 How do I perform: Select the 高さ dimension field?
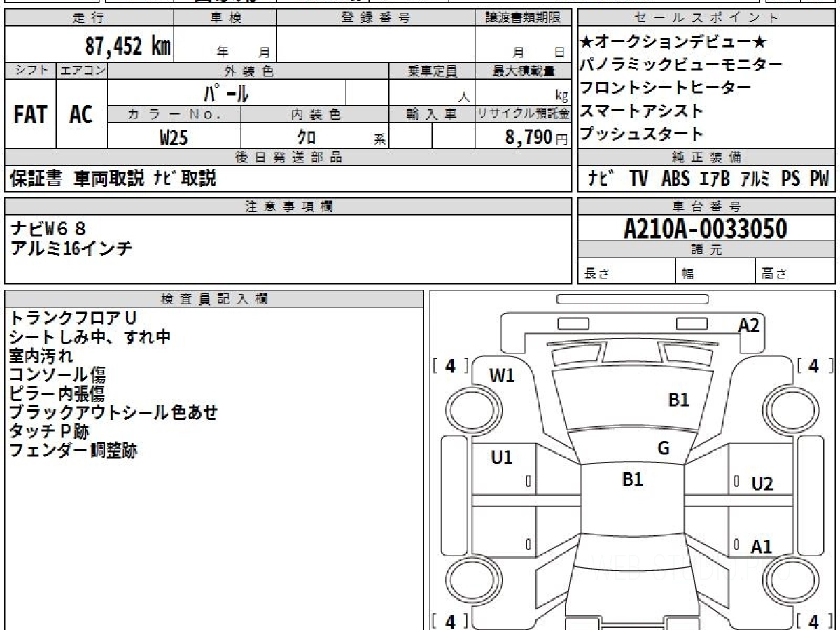click(795, 272)
